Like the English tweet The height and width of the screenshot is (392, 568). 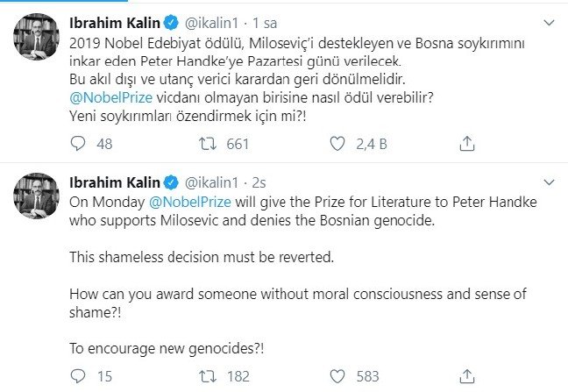pyautogui.click(x=337, y=376)
